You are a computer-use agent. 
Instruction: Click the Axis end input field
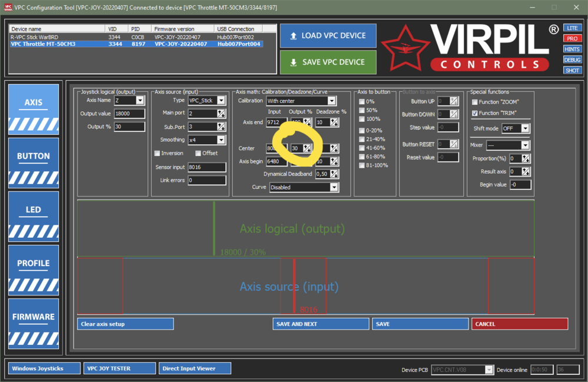pos(276,122)
